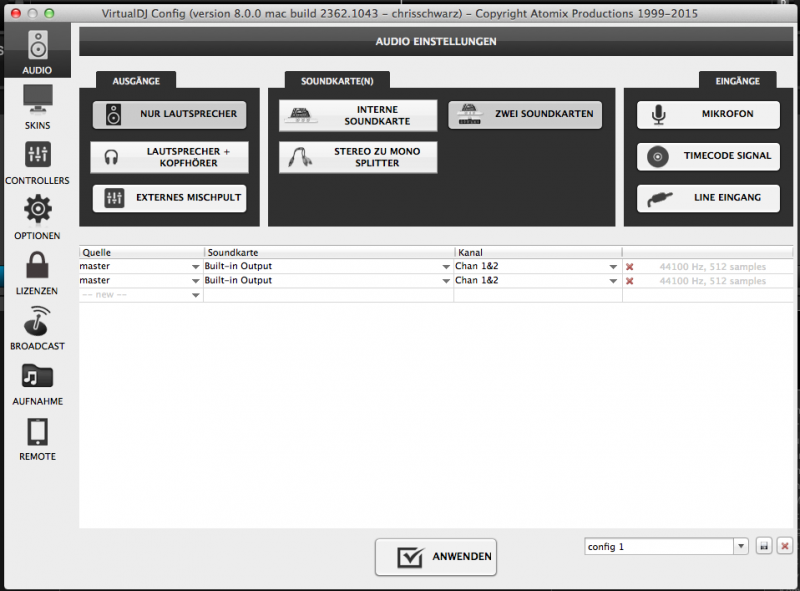Image resolution: width=800 pixels, height=591 pixels.
Task: Delete the second master audio row
Action: coord(630,281)
